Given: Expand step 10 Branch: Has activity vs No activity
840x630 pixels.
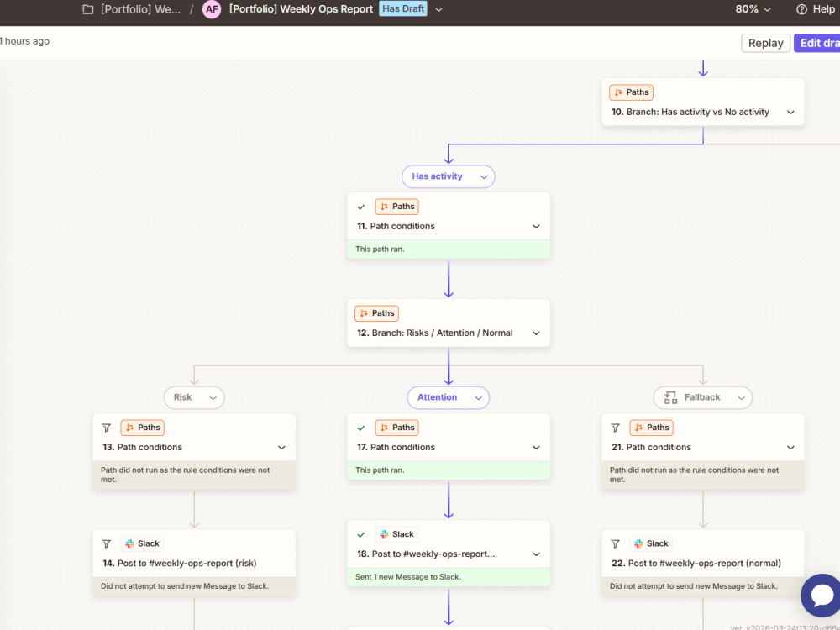Looking at the screenshot, I should [x=790, y=112].
